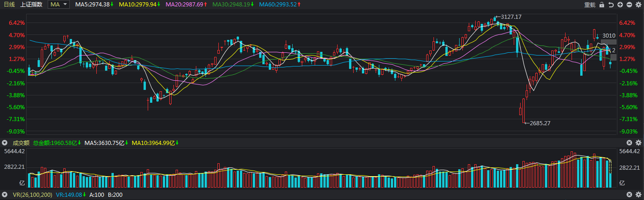Image resolution: width=644 pixels, height=200 pixels.
Task: Click the MA20:2987.69 value
Action: tap(183, 5)
